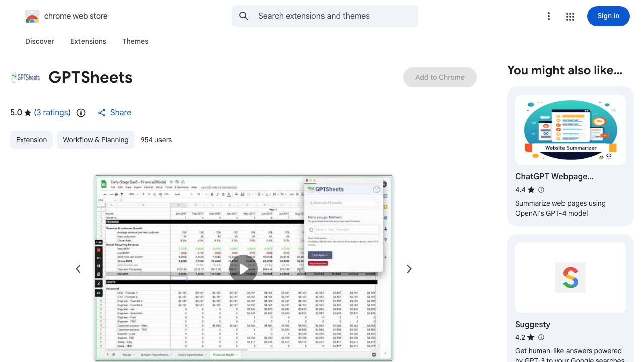Viewport: 644px width, 362px height.
Task: Click the 'Summarize web pages using OpenAI's GPT-4 model' description
Action: [x=560, y=208]
